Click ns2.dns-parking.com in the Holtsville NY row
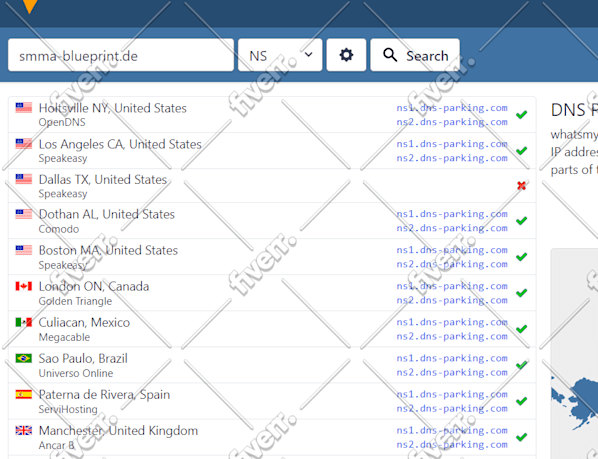This screenshot has width=598, height=459. (x=452, y=122)
